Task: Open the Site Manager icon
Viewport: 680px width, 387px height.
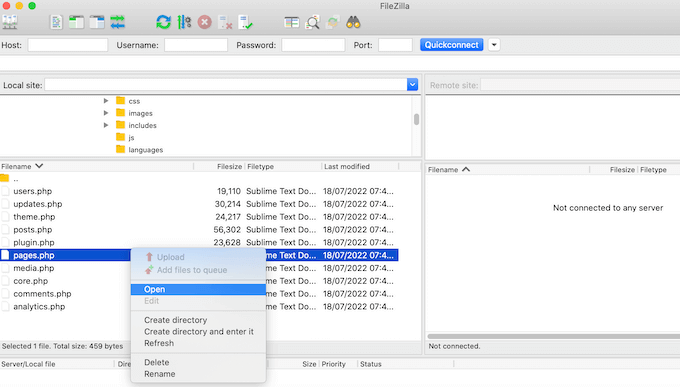Action: coord(10,22)
